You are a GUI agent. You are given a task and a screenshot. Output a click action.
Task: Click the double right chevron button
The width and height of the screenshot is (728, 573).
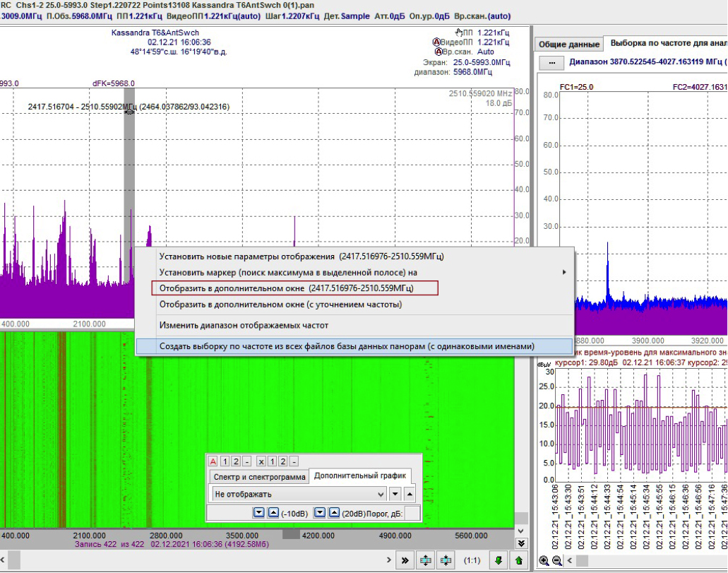coord(405,561)
